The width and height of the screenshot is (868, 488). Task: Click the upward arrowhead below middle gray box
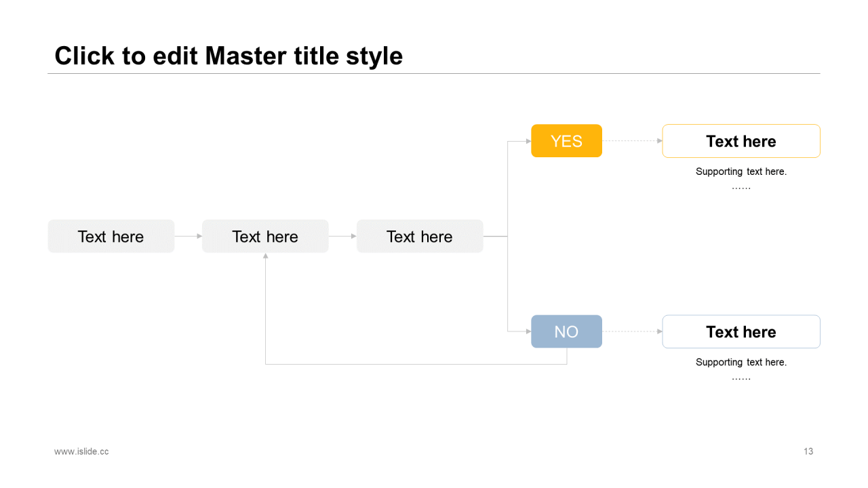coord(265,256)
